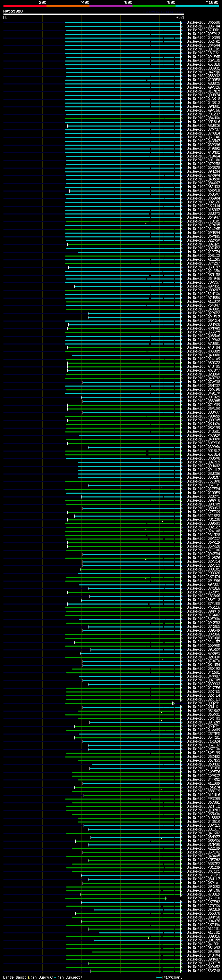
Task: Select hit label UniRef100_P31238
Action: pyautogui.click(x=203, y=519)
